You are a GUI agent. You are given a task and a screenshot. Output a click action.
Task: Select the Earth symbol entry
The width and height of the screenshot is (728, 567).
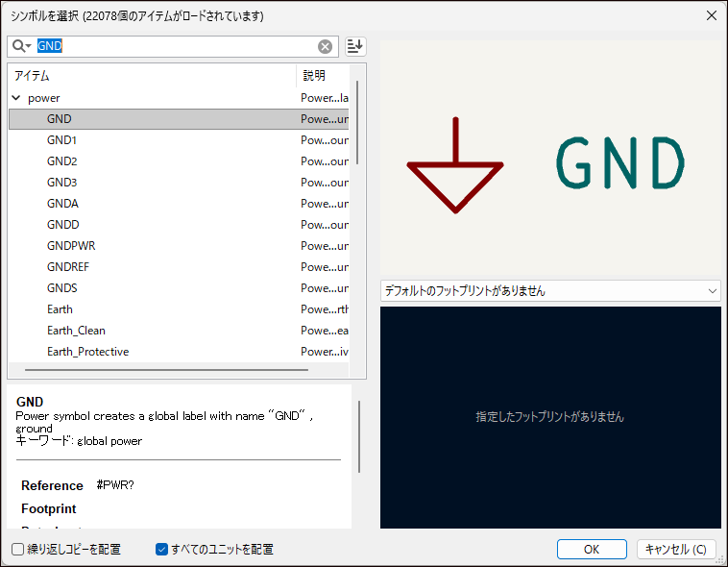click(x=60, y=309)
